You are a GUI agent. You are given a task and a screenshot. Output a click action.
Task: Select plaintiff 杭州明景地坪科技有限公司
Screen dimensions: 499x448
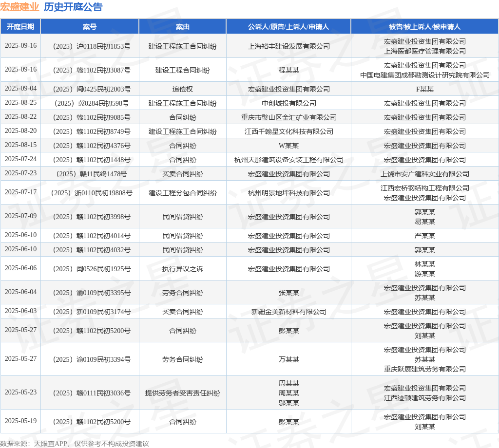(288, 193)
